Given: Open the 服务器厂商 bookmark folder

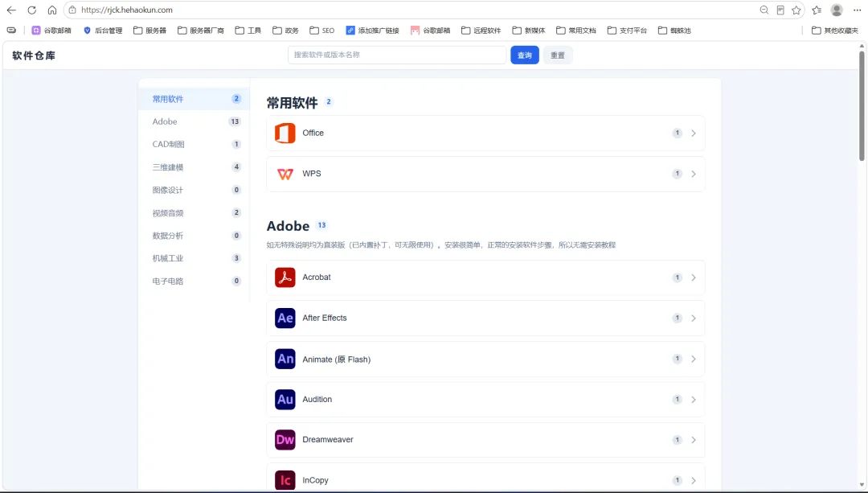Looking at the screenshot, I should pyautogui.click(x=201, y=31).
